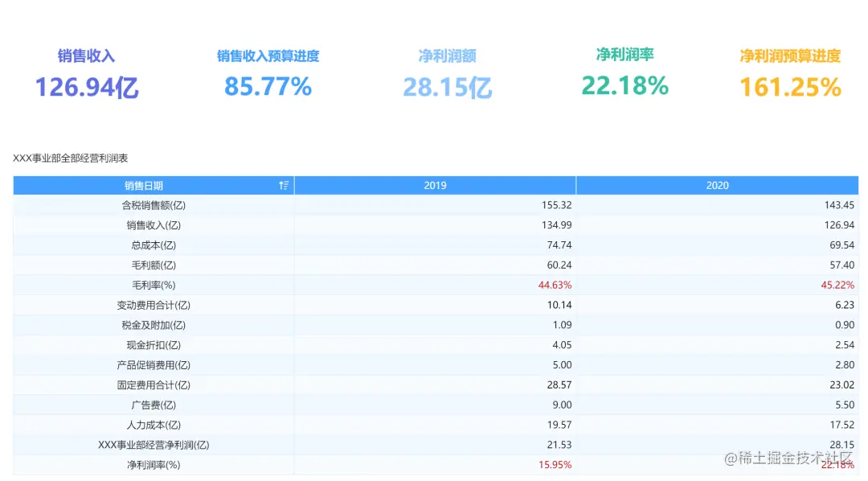Click the 2020 column header
Viewport: 868px width, 481px height.
coord(717,184)
